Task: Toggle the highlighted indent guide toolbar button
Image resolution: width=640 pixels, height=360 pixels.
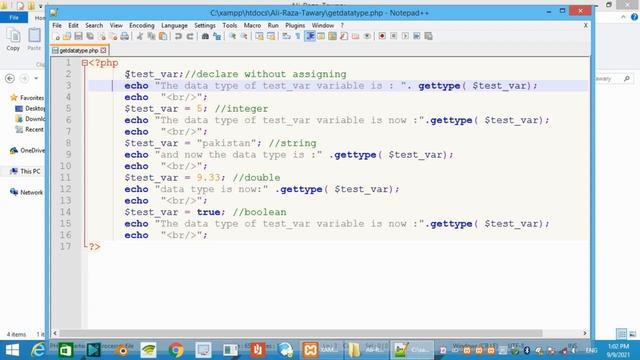Action: pos(310,36)
